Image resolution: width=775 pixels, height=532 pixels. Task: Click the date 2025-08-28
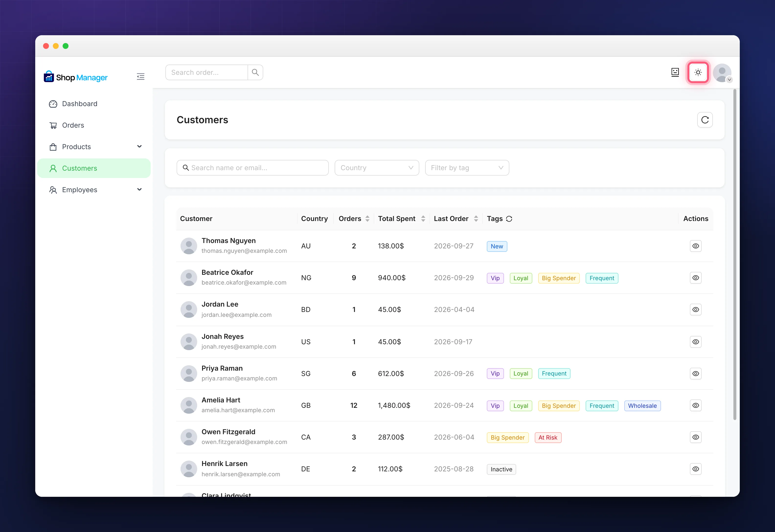pos(454,469)
